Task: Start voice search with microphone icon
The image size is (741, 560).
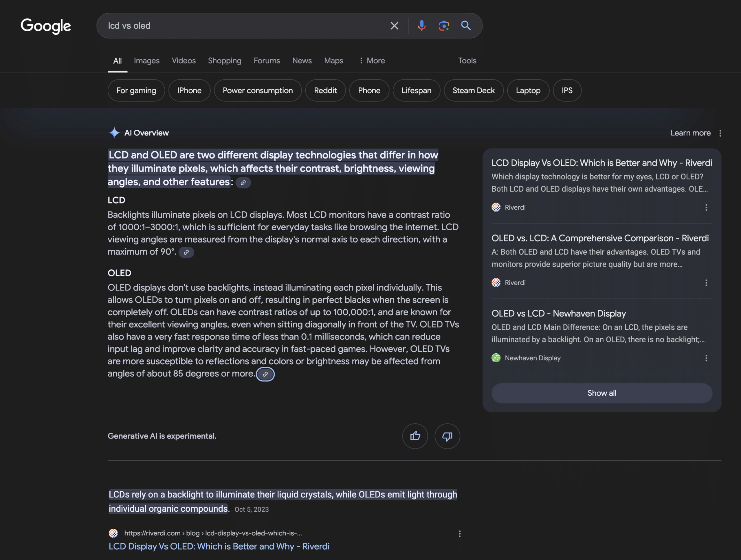Action: pos(422,26)
